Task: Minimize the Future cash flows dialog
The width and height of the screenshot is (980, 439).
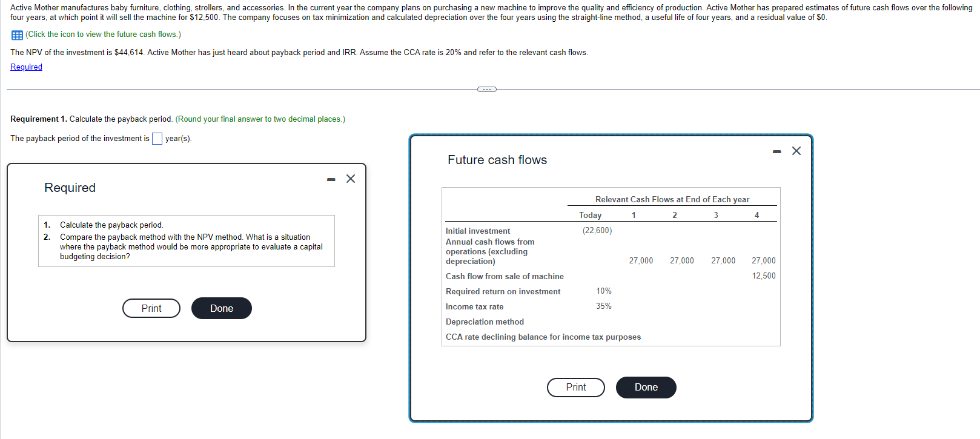Action: 777,151
